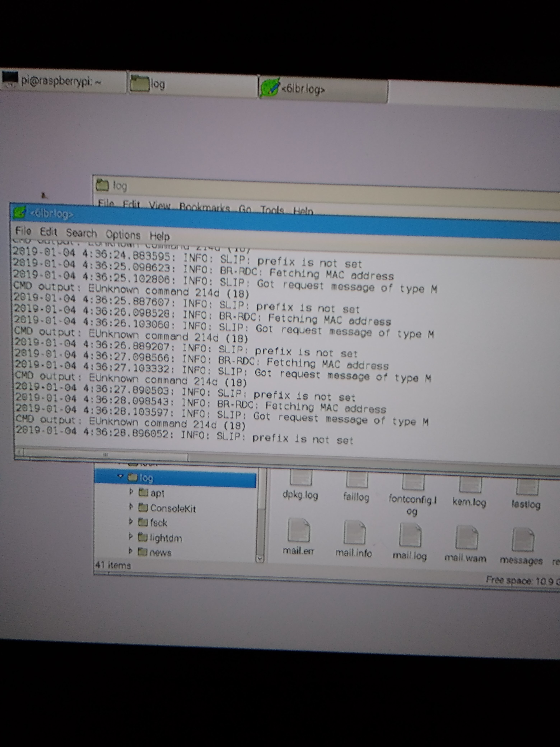The width and height of the screenshot is (560, 747).
Task: Select the messages file icon
Action: (523, 539)
